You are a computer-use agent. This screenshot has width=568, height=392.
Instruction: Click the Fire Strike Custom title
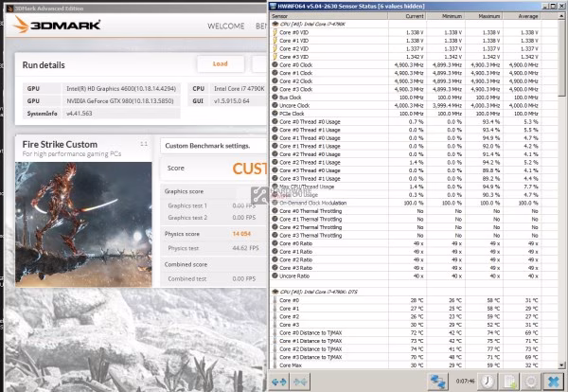60,144
